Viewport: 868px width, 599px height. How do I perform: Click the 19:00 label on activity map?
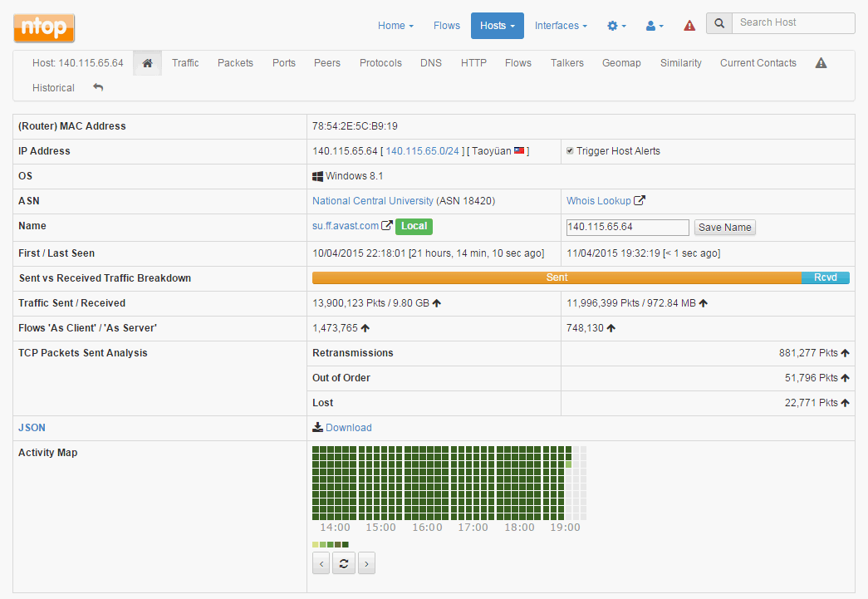click(565, 527)
